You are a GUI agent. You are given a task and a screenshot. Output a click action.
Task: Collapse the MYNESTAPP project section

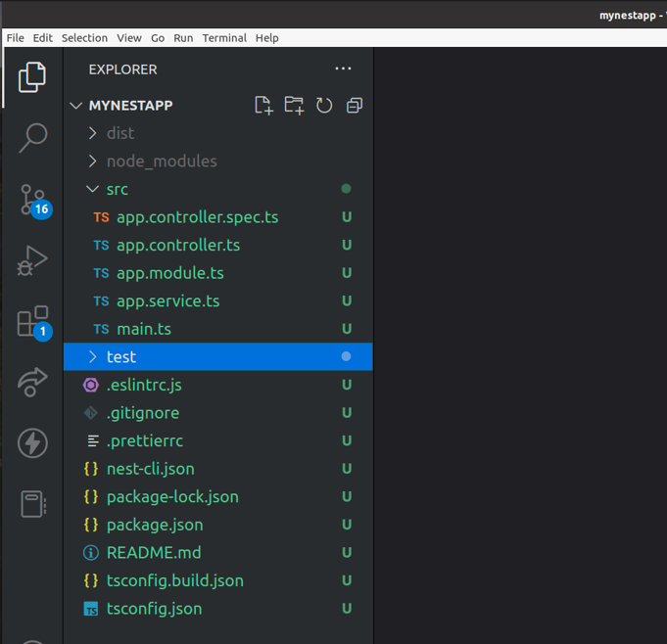(x=129, y=106)
